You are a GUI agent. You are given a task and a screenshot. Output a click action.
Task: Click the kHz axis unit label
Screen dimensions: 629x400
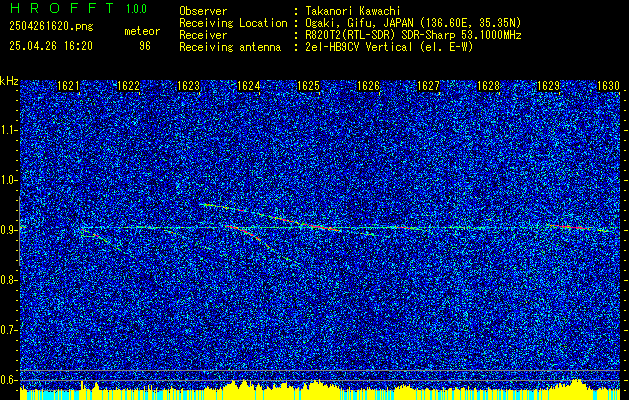pos(9,81)
